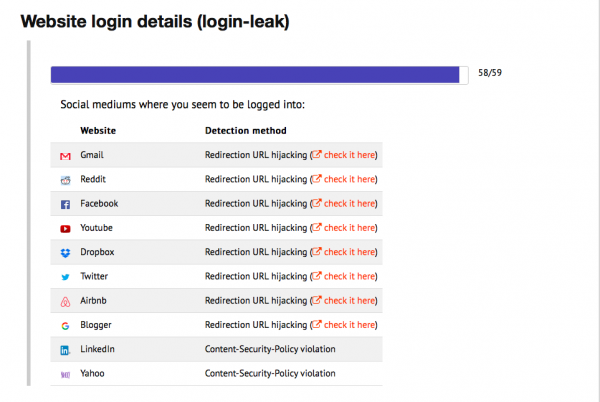Click the Dropbox box icon
Image resolution: width=600 pixels, height=402 pixels.
65,253
